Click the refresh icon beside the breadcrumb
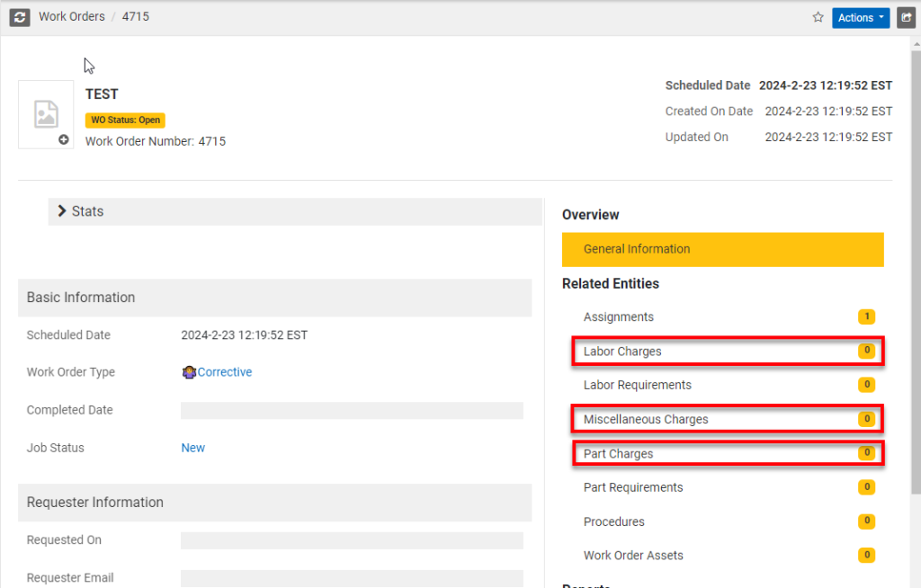This screenshot has height=588, width=921. pos(19,17)
